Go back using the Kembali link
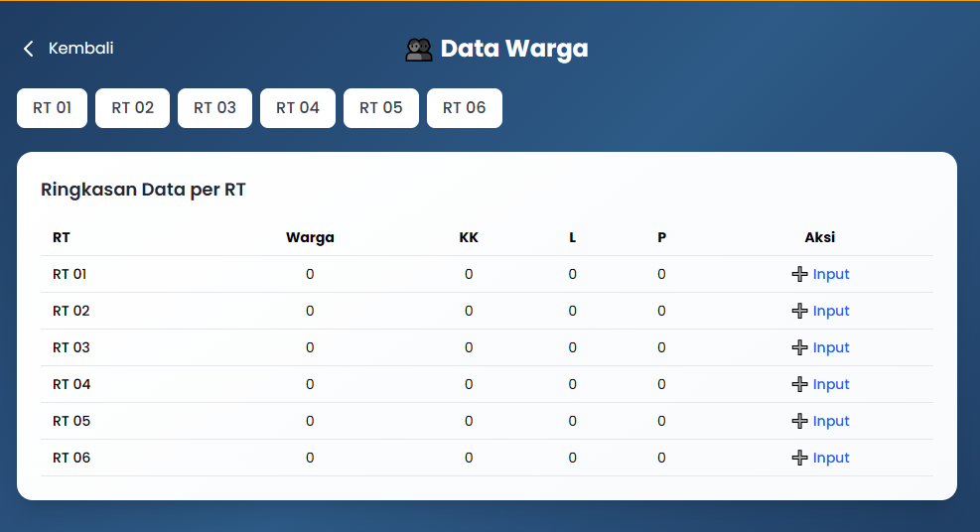Screen dimensions: 980x532 (80, 49)
